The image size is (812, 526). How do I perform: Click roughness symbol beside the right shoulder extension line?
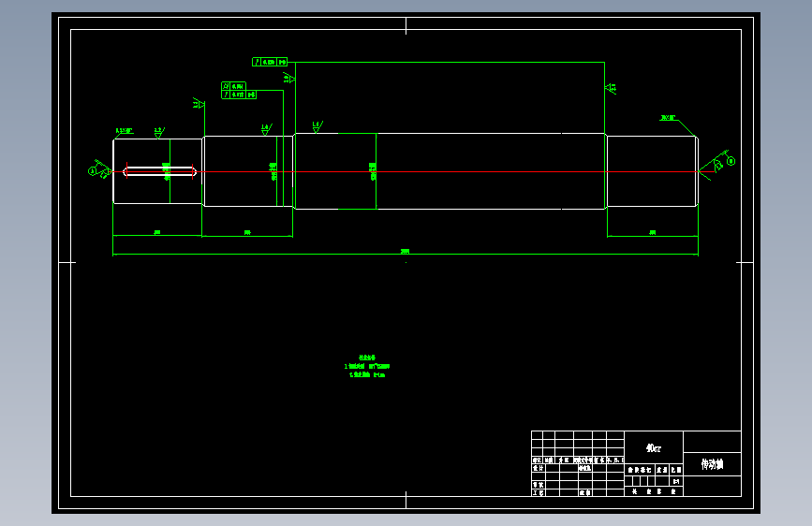pos(611,89)
